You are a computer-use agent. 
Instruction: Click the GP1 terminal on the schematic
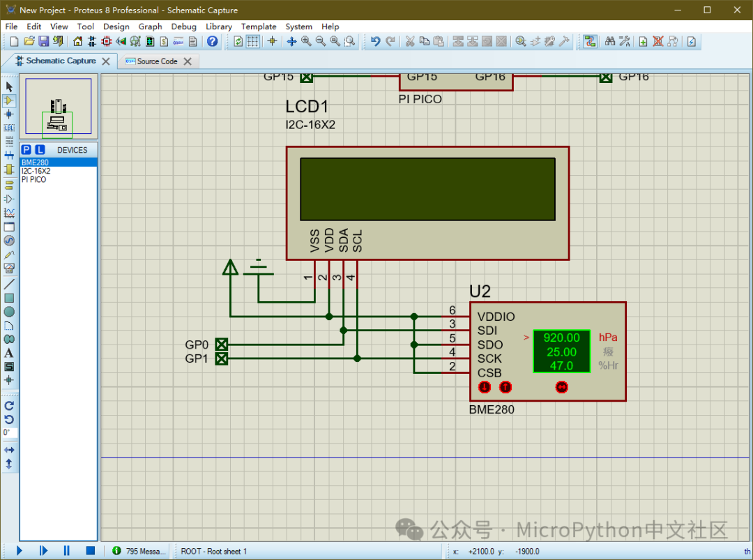[222, 358]
